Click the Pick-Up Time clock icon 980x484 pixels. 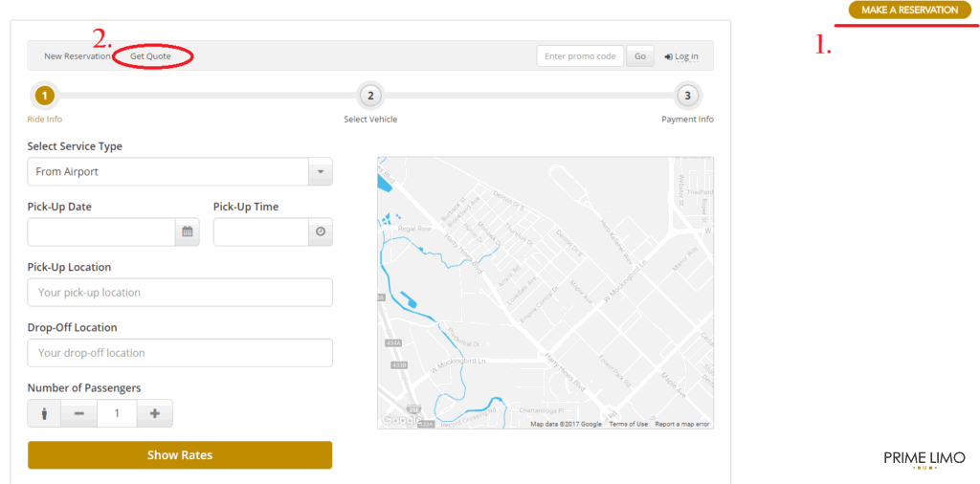321,231
